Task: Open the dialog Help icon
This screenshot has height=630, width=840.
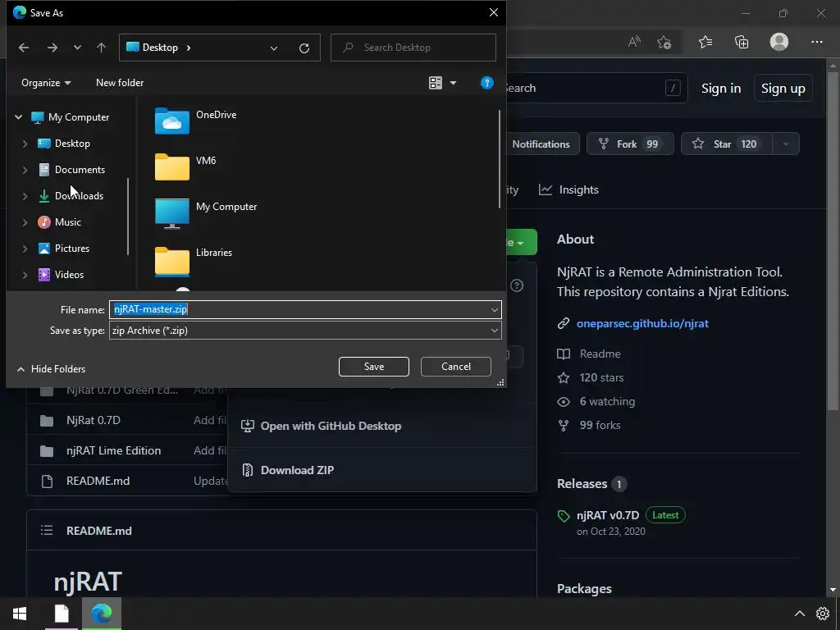Action: coord(487,83)
